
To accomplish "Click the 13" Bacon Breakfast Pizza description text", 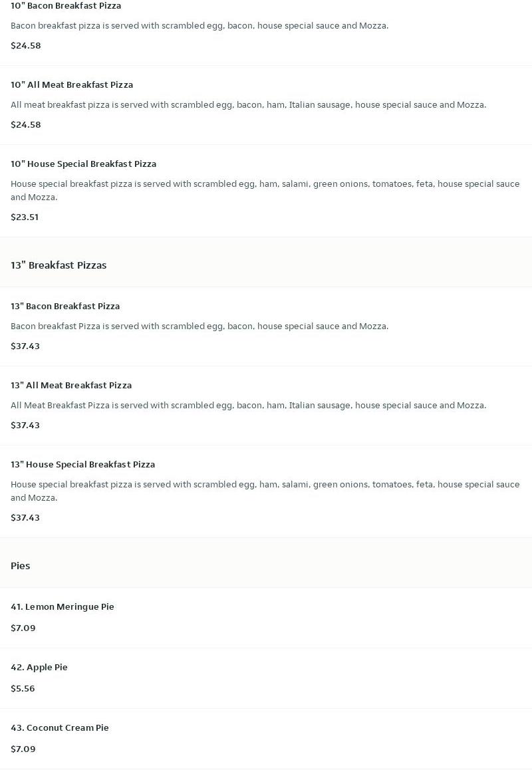I will [x=199, y=326].
